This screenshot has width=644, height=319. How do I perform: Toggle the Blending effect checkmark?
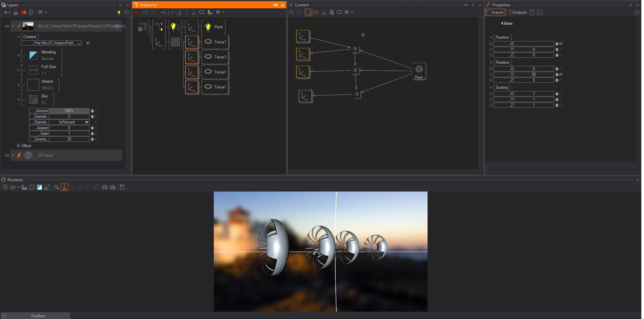[x=24, y=55]
